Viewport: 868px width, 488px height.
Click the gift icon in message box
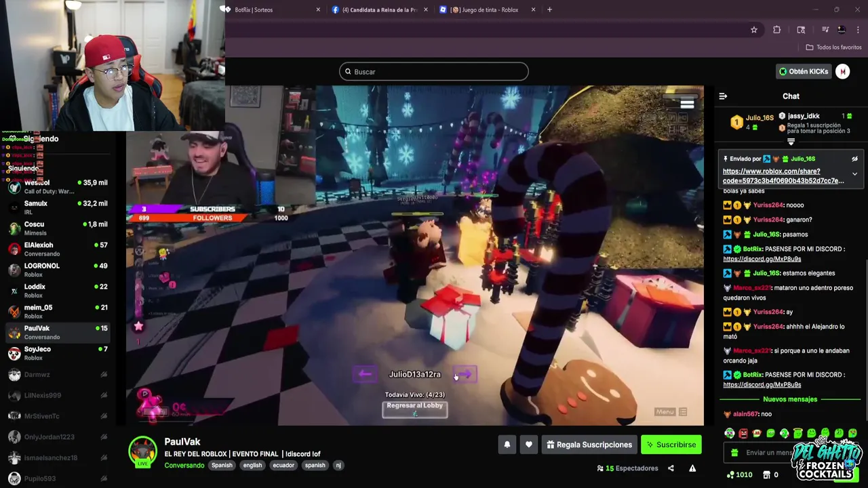[734, 453]
